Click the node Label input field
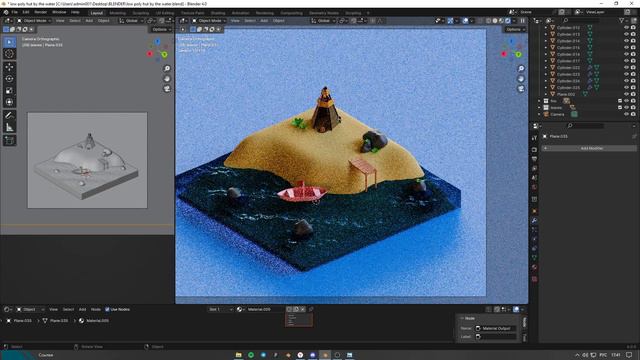The image size is (640, 360). click(495, 337)
